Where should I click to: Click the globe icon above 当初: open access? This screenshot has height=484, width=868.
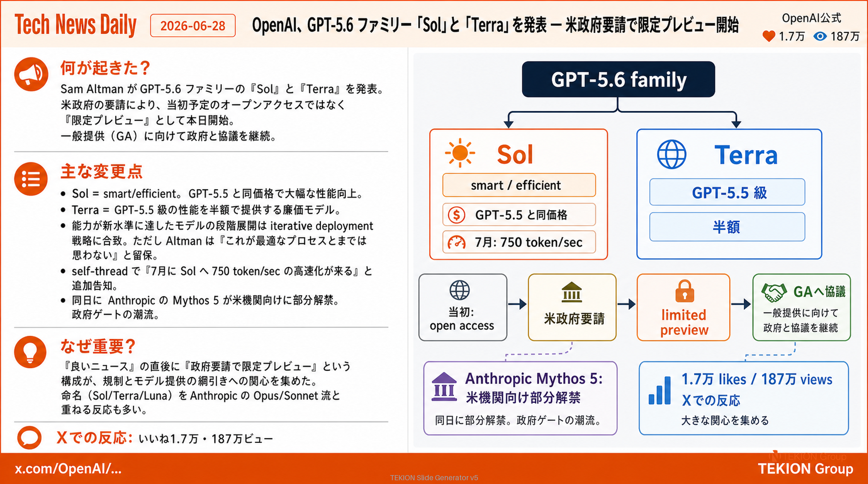pos(460,290)
